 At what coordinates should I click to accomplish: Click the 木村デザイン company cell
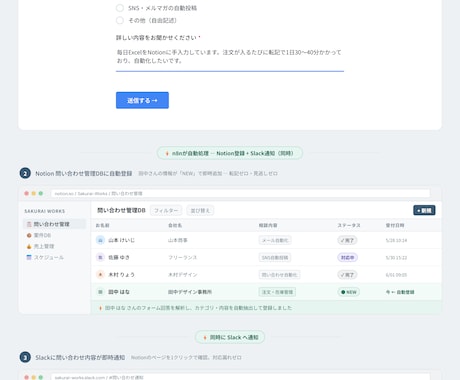click(183, 275)
